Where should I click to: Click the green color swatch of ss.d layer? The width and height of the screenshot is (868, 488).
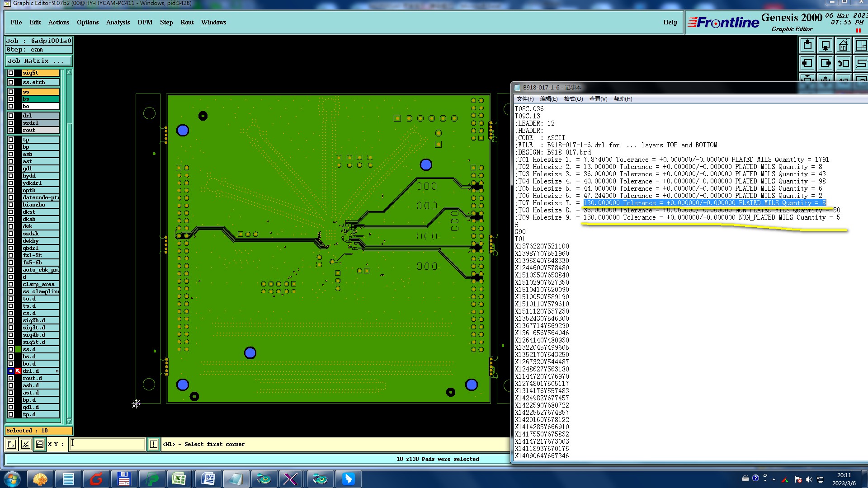point(18,349)
